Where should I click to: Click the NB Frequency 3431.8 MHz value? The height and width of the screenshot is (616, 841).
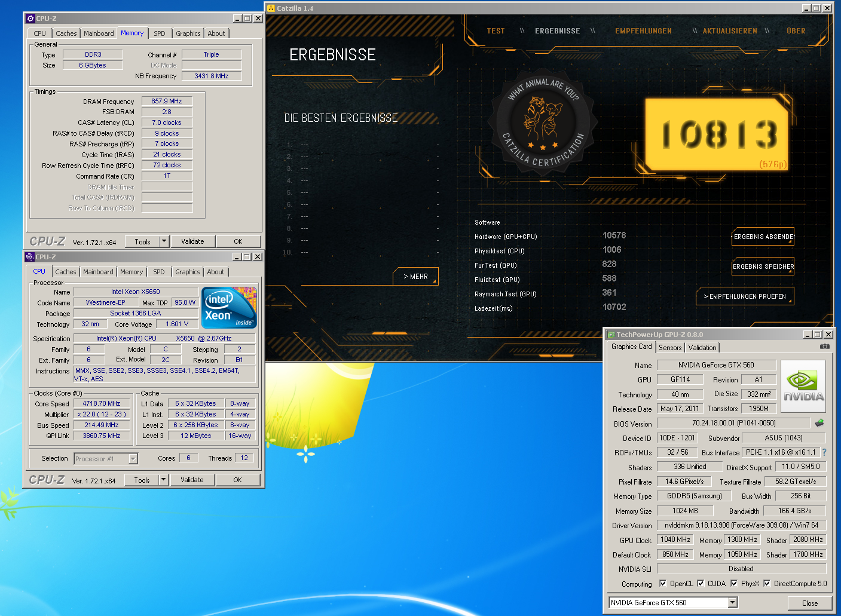pos(212,76)
